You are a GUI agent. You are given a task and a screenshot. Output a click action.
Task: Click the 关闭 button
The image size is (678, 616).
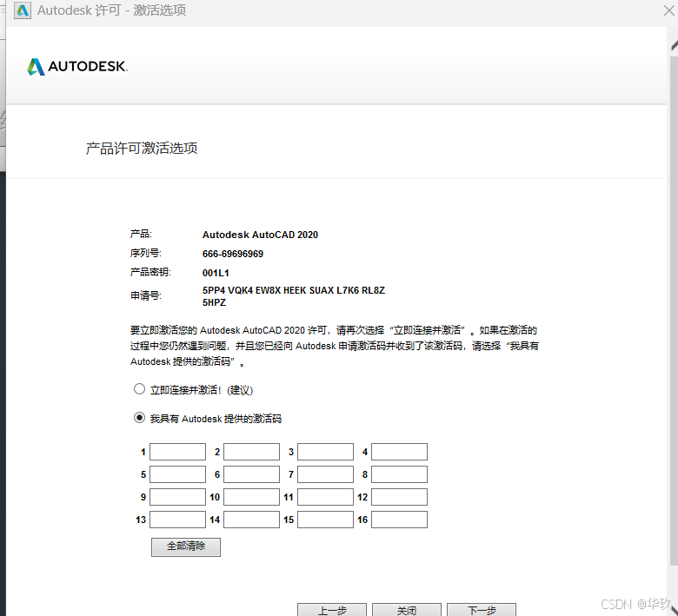[x=407, y=610]
